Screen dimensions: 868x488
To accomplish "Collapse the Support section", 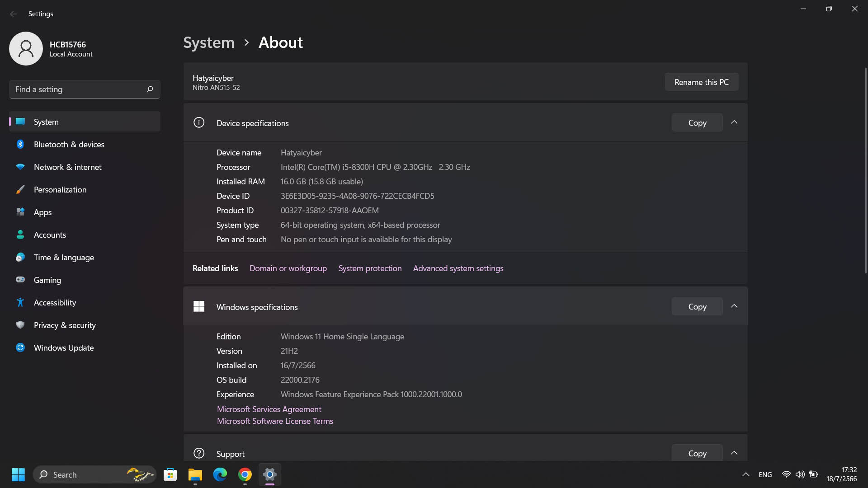I will (734, 453).
